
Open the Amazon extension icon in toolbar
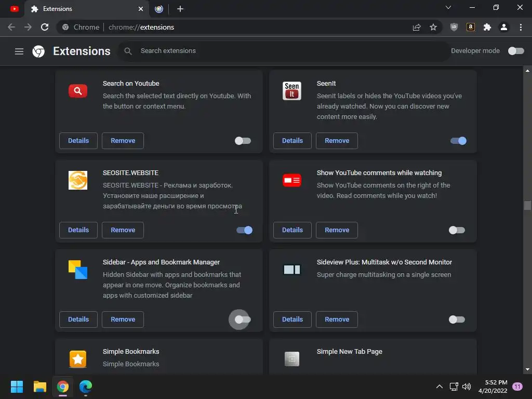(471, 27)
